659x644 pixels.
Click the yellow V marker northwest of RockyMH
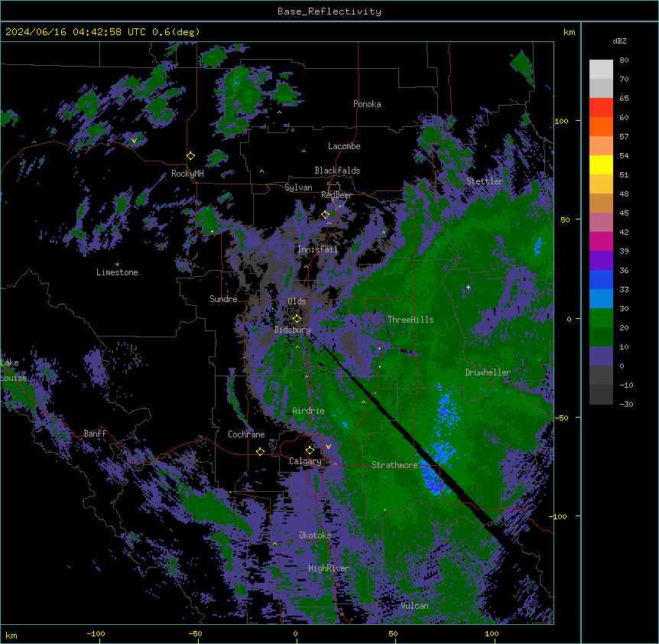134,141
